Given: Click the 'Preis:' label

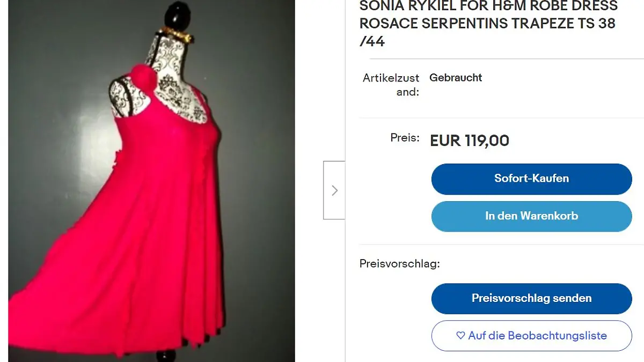Looking at the screenshot, I should coord(405,138).
